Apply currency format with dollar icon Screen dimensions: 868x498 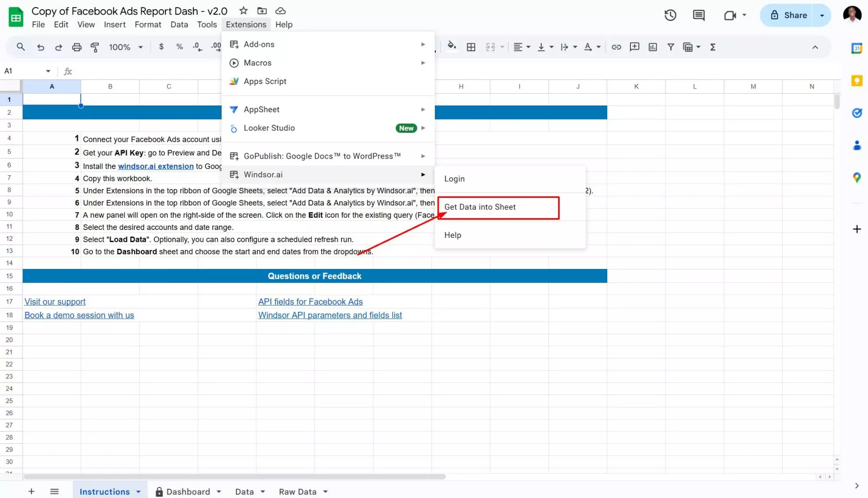pyautogui.click(x=161, y=47)
